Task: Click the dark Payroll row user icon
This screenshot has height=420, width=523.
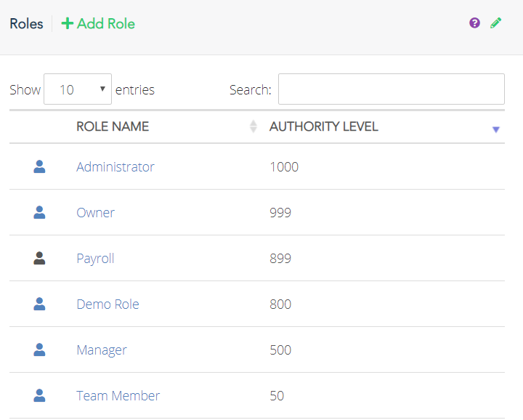Action: click(x=39, y=258)
